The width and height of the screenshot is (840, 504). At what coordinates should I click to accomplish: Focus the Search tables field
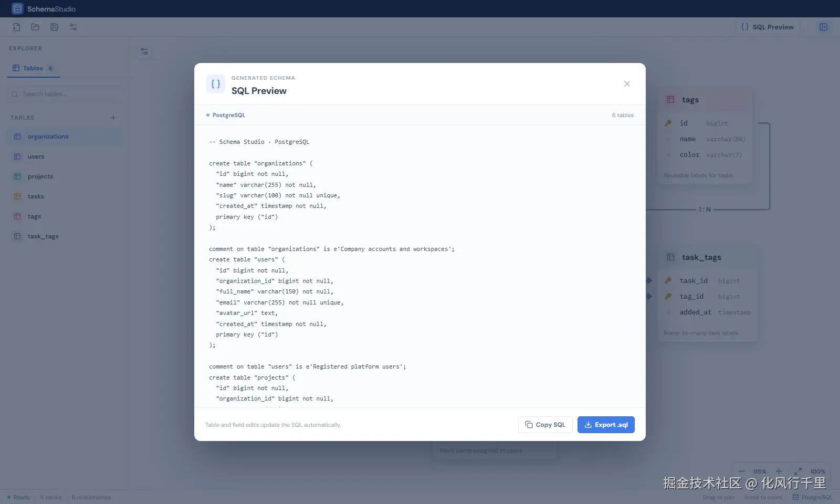click(x=66, y=94)
